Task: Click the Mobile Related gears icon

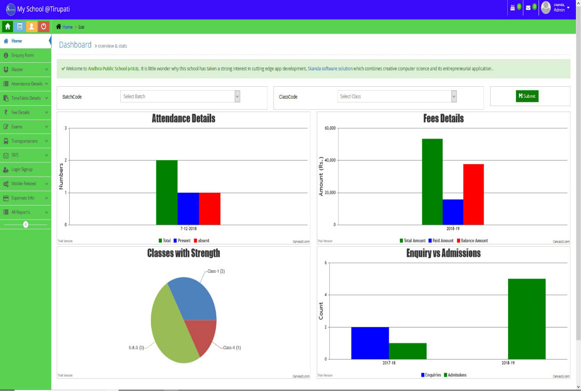Action: click(x=6, y=184)
